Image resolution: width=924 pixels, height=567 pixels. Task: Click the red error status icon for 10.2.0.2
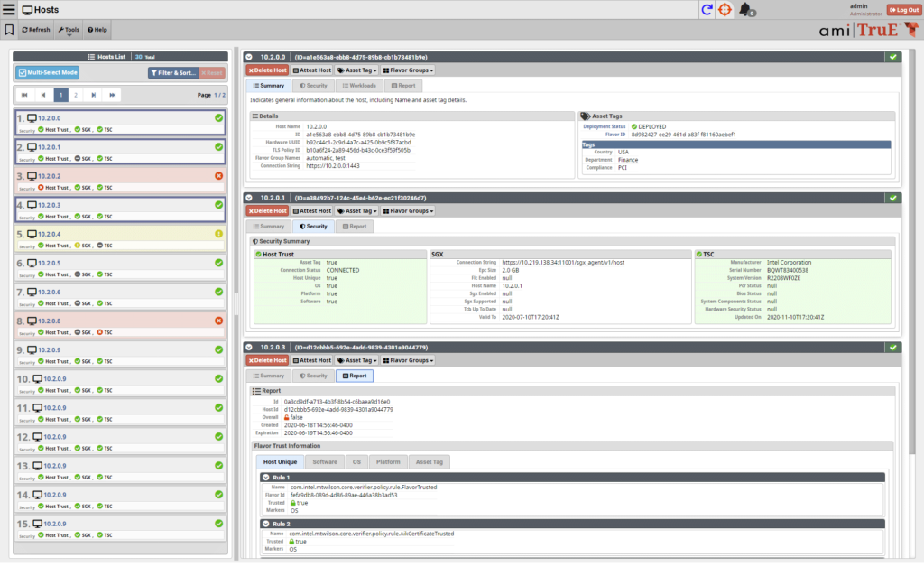(x=219, y=176)
